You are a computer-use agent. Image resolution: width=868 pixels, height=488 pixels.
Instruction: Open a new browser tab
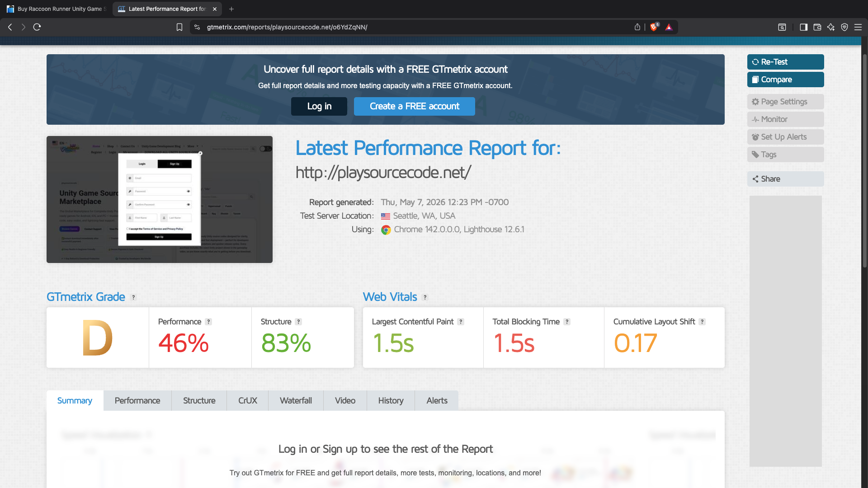[x=231, y=9]
